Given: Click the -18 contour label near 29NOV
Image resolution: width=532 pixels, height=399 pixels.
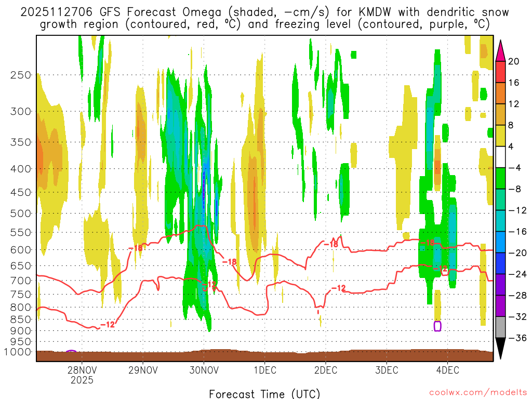Looking at the screenshot, I should coord(136,248).
